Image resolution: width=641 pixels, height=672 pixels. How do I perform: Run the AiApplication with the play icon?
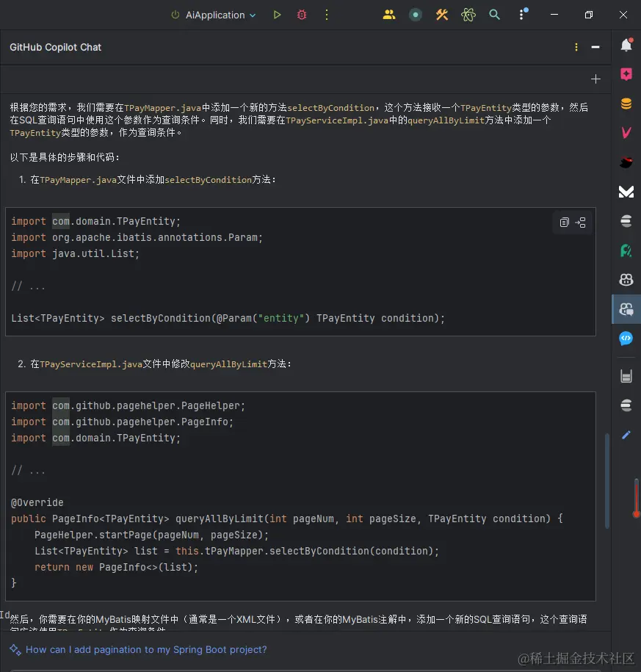tap(277, 14)
